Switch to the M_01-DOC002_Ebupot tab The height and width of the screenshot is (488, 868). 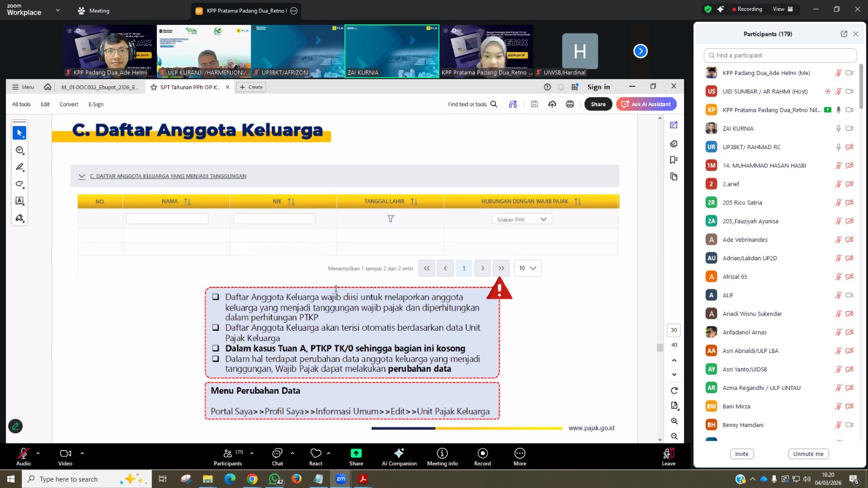point(100,87)
